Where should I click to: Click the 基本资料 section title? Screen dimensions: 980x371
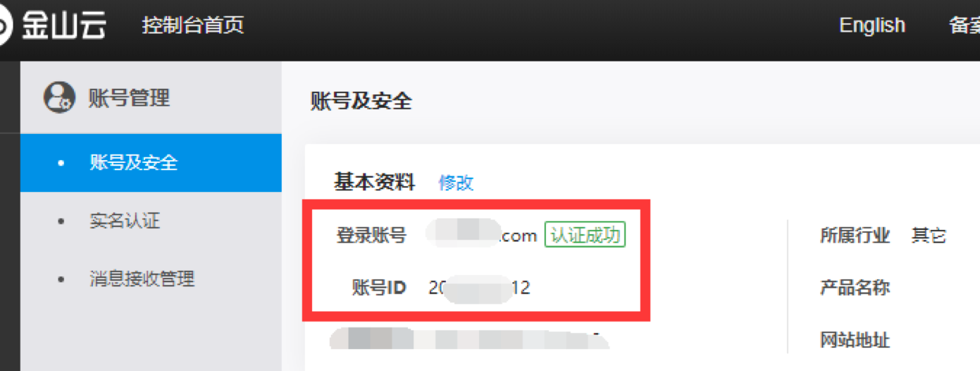(x=374, y=183)
